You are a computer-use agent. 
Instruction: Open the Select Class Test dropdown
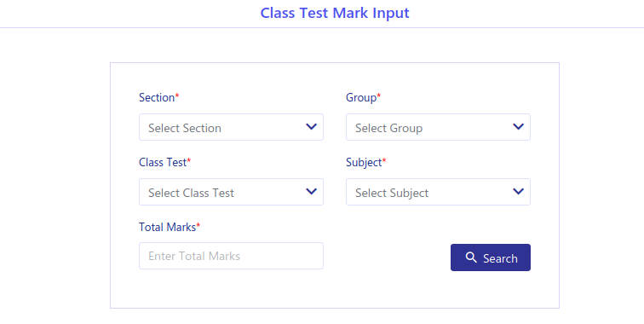pyautogui.click(x=231, y=192)
